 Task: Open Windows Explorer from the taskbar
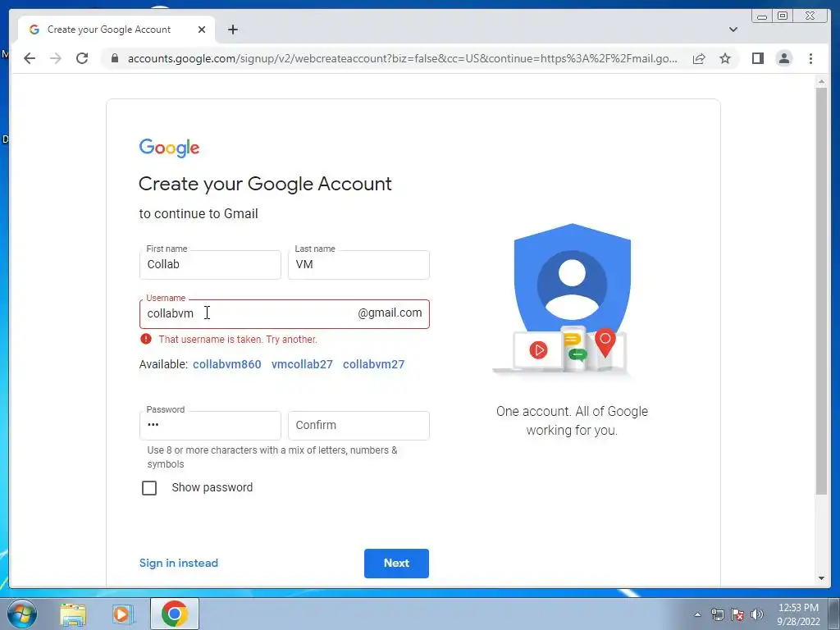(73, 614)
